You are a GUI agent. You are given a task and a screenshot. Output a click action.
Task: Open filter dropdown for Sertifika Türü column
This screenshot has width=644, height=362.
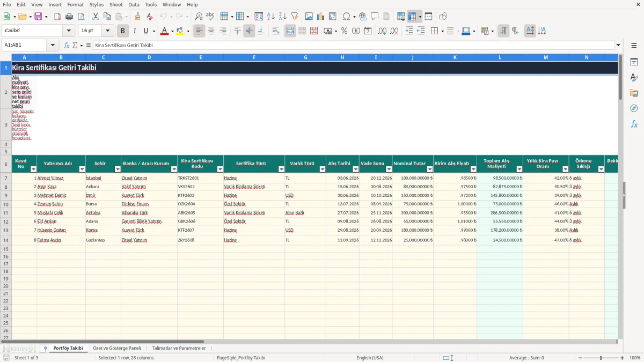click(281, 169)
